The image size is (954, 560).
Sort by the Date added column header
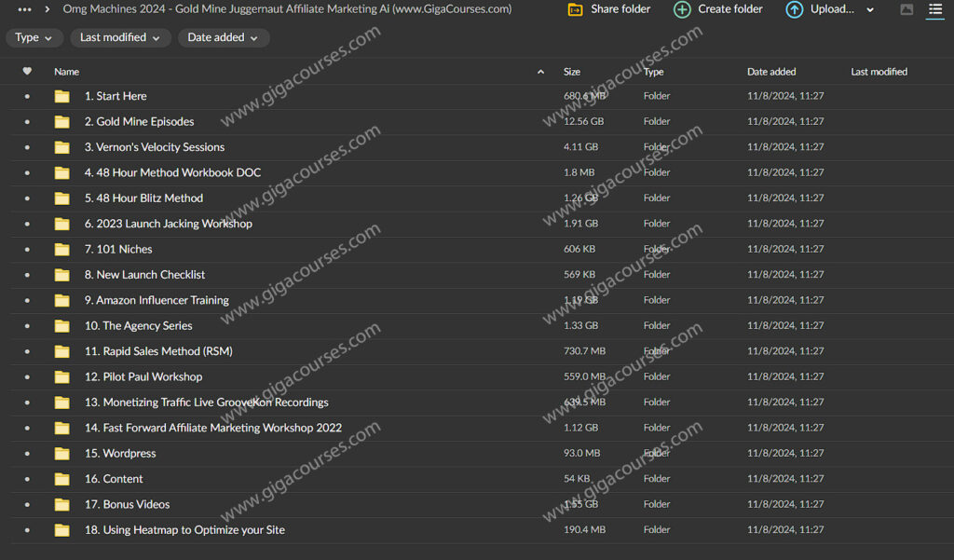(770, 72)
